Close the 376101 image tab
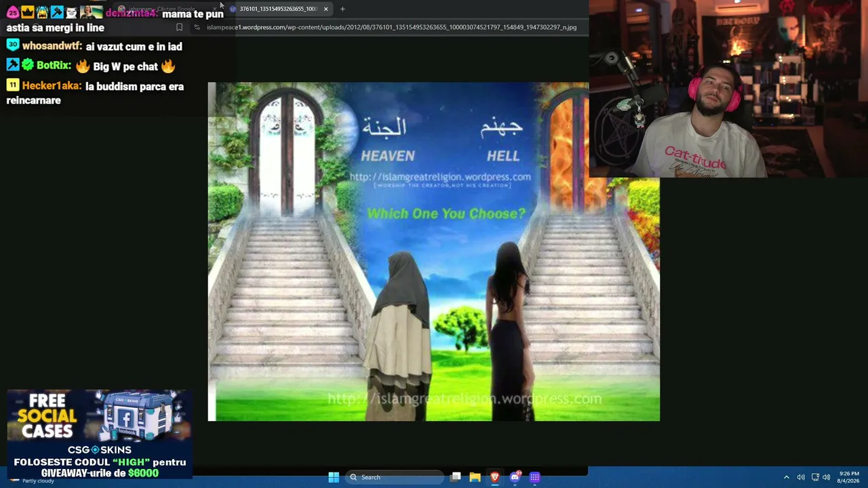868x488 pixels. pos(325,9)
